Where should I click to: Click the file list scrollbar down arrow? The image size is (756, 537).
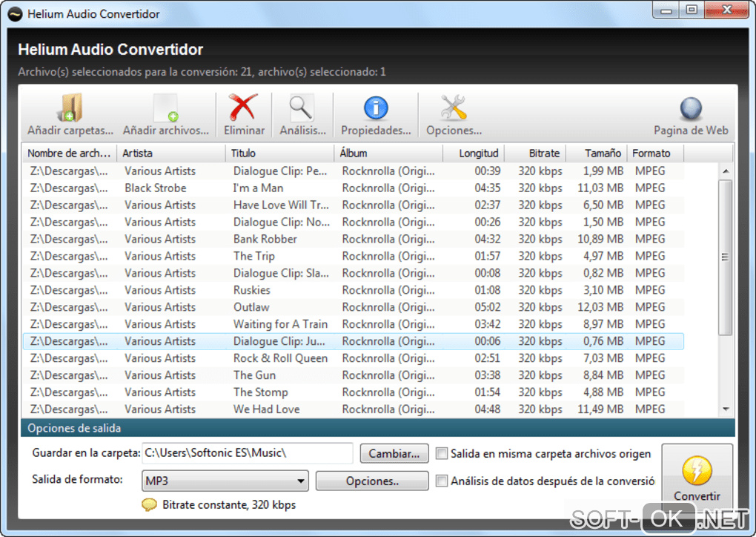[726, 409]
